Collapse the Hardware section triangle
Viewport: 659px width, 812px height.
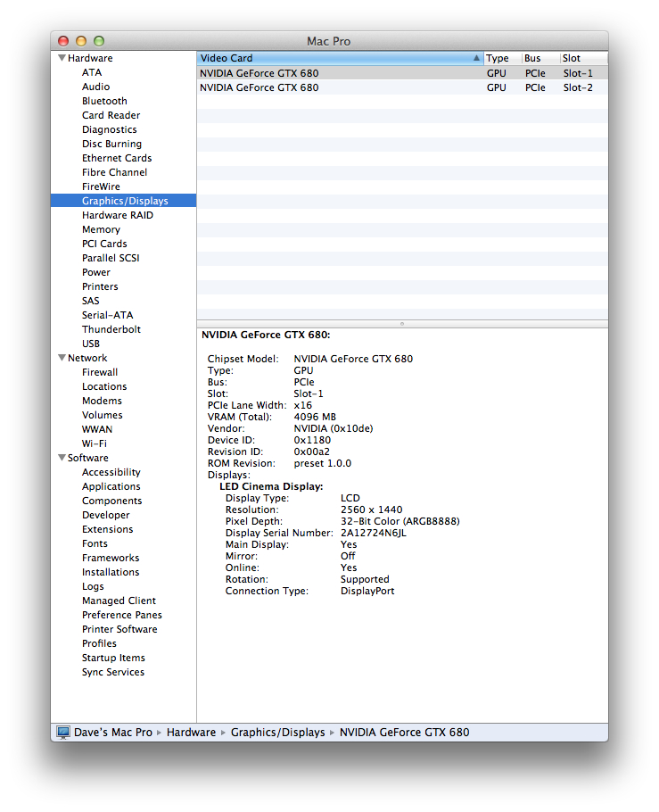[x=62, y=58]
